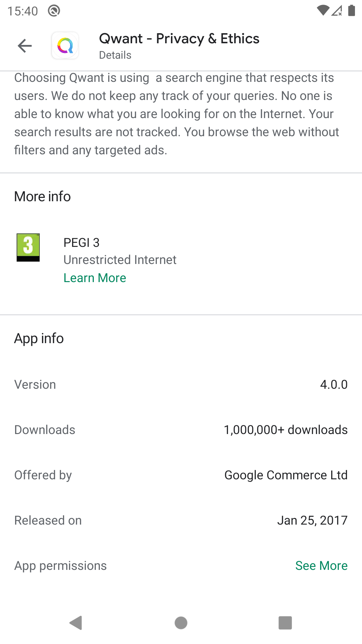Tap the Google Commerce Ltd offered-by value

coord(286,475)
